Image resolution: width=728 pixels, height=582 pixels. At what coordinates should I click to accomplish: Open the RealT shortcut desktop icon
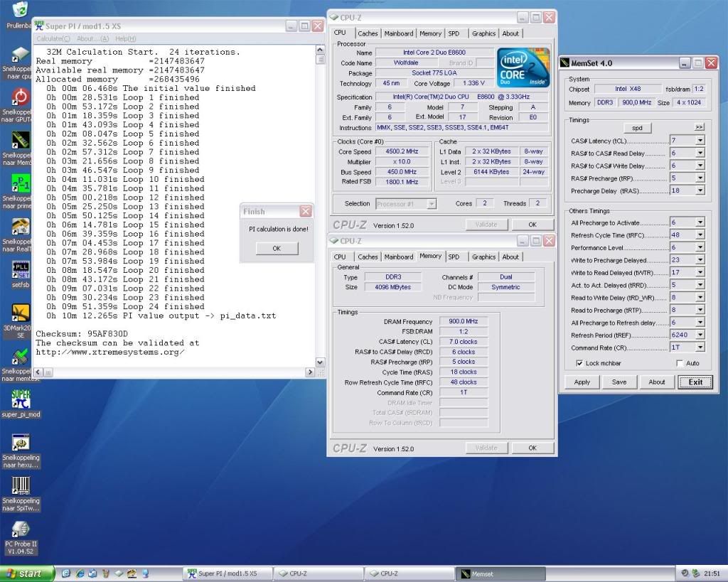21,227
